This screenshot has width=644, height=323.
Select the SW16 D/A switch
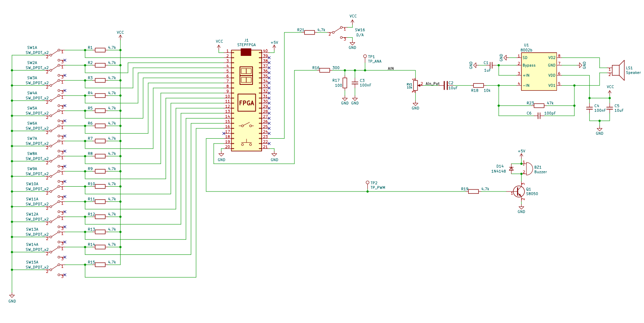pos(339,33)
